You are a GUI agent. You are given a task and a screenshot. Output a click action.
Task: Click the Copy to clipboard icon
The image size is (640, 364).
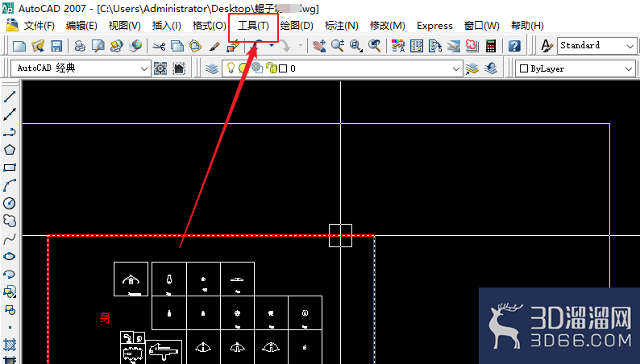(177, 46)
